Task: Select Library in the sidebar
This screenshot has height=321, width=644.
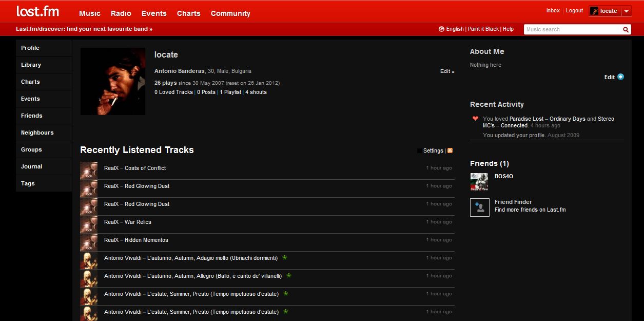Action: 44,65
